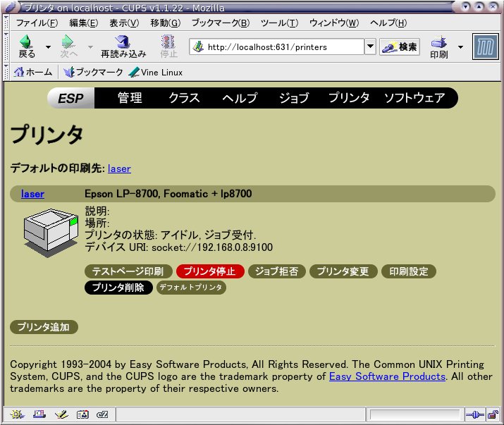This screenshot has width=504, height=425.
Task: Open the Easy Software Products link
Action: [x=387, y=376]
